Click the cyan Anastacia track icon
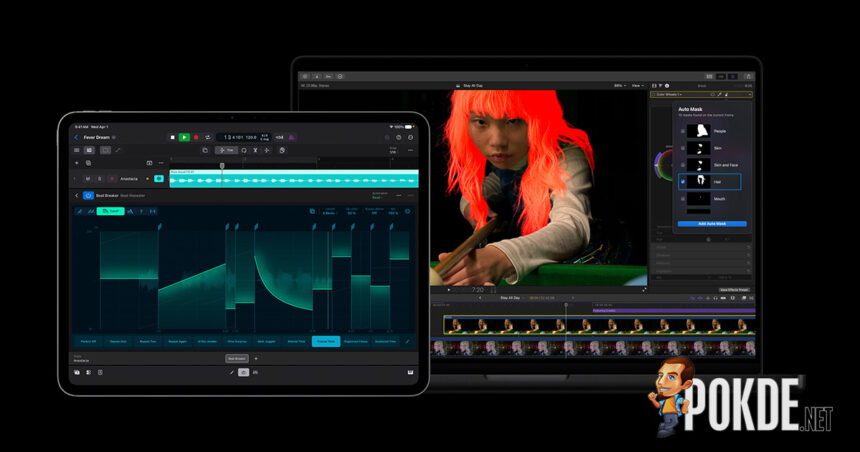This screenshot has height=452, width=860. 159,179
